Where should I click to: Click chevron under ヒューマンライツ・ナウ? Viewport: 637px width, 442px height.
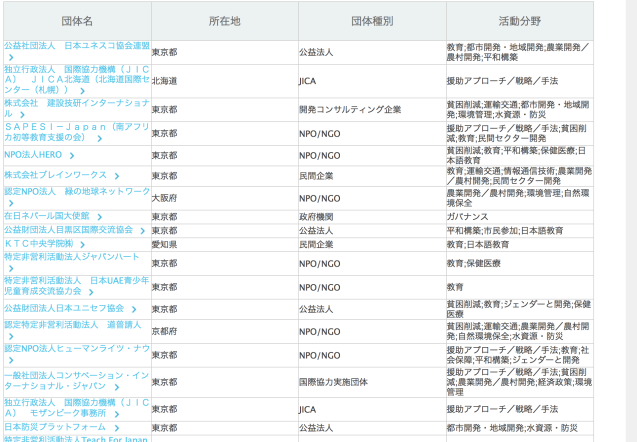pos(11,360)
